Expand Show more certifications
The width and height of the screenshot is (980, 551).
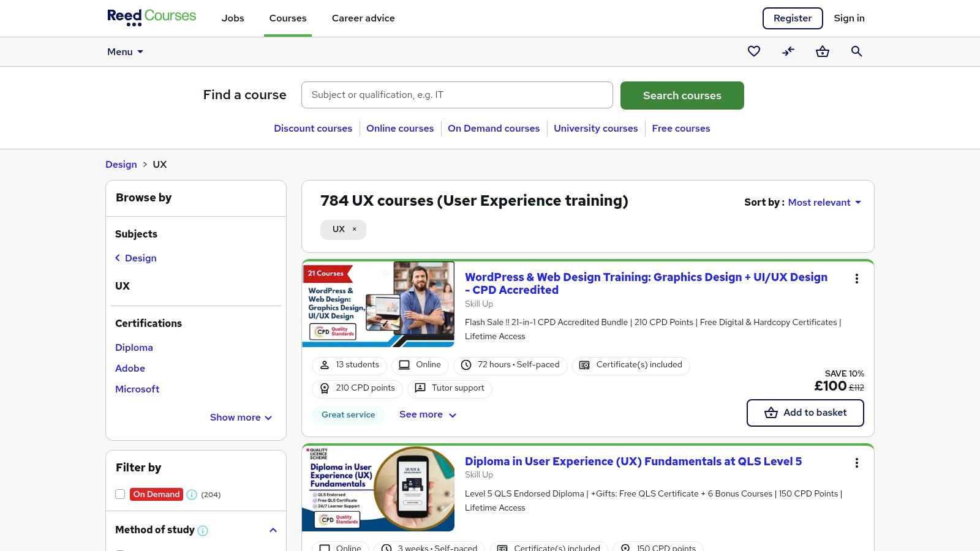[241, 418]
